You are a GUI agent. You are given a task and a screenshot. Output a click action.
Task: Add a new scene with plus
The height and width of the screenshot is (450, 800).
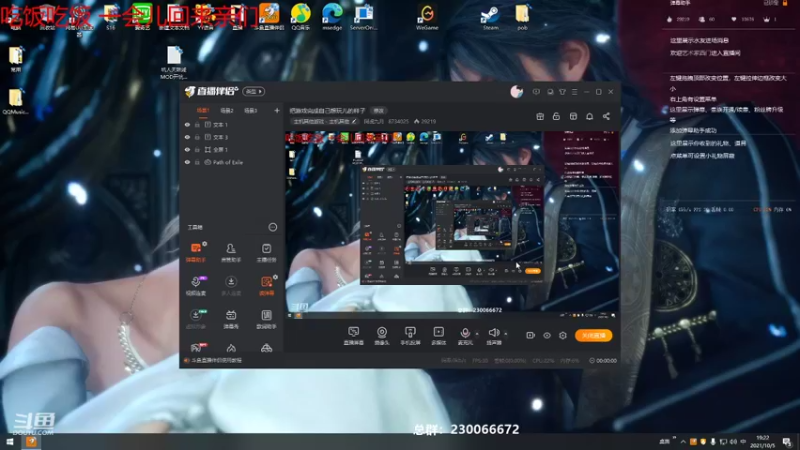click(277, 110)
